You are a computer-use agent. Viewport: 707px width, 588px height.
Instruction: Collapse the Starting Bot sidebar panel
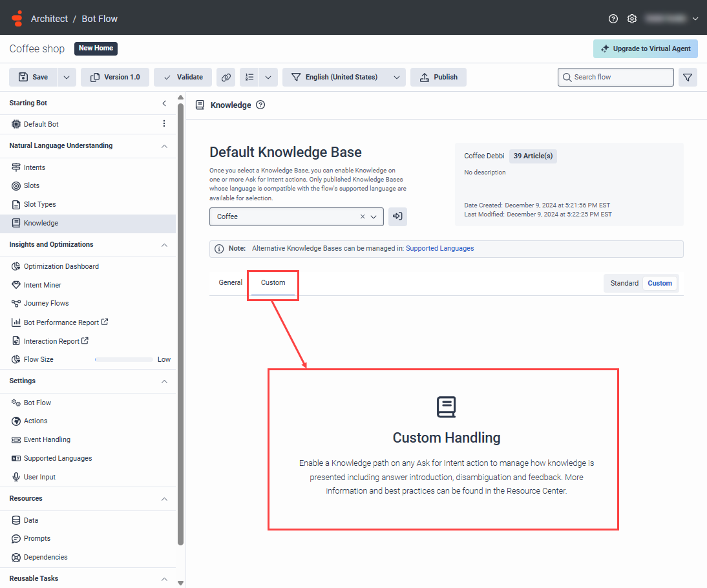click(164, 103)
